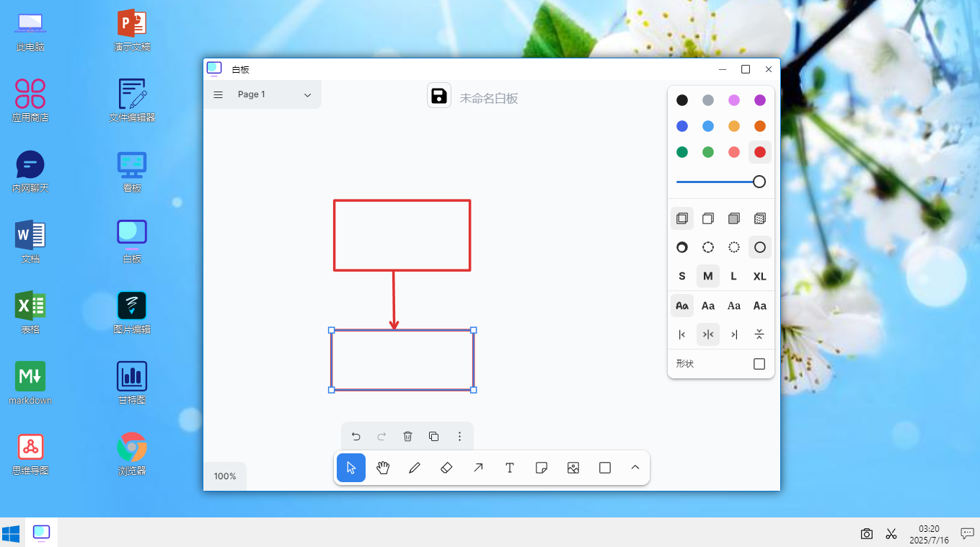Choose the serif font style
980x547 pixels.
click(734, 306)
